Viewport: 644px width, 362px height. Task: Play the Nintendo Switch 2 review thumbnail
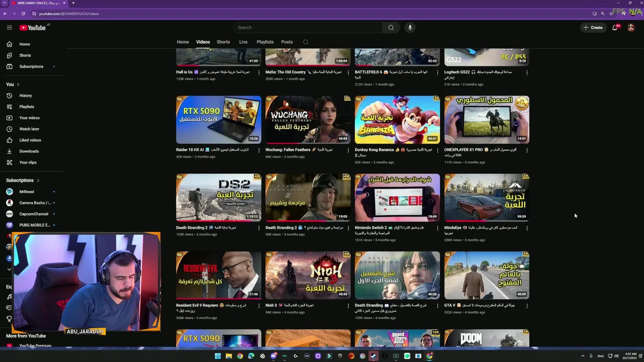click(397, 198)
